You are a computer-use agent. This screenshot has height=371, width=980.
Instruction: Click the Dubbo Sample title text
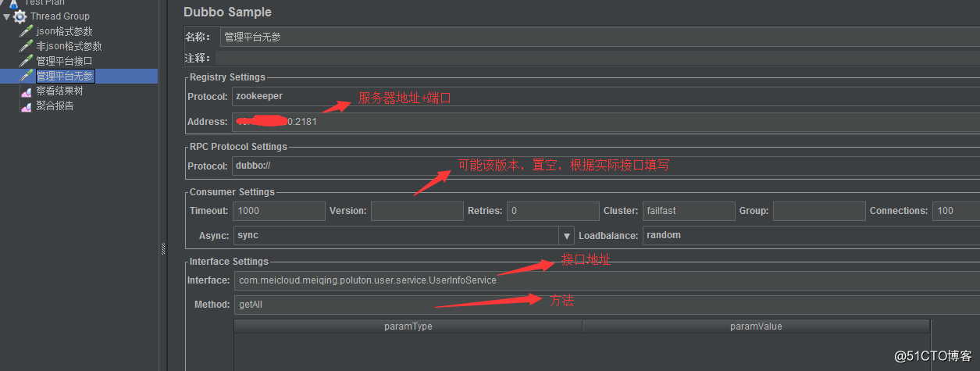(228, 12)
